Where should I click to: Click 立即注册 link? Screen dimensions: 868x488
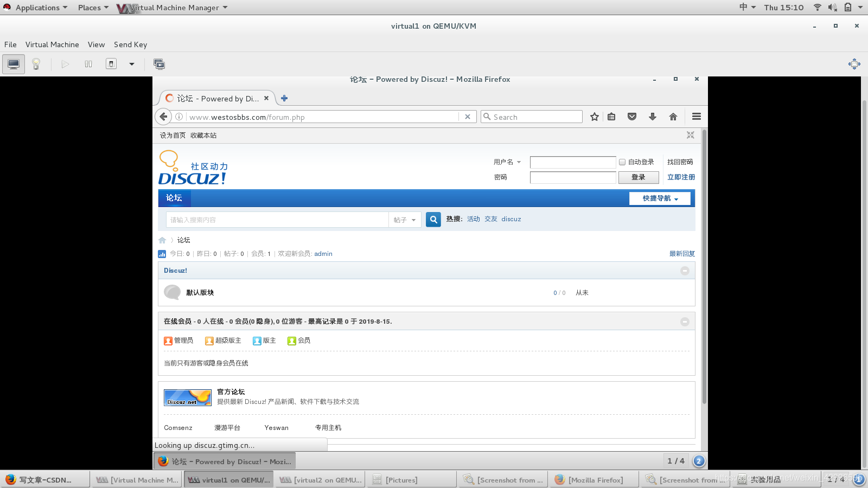681,177
